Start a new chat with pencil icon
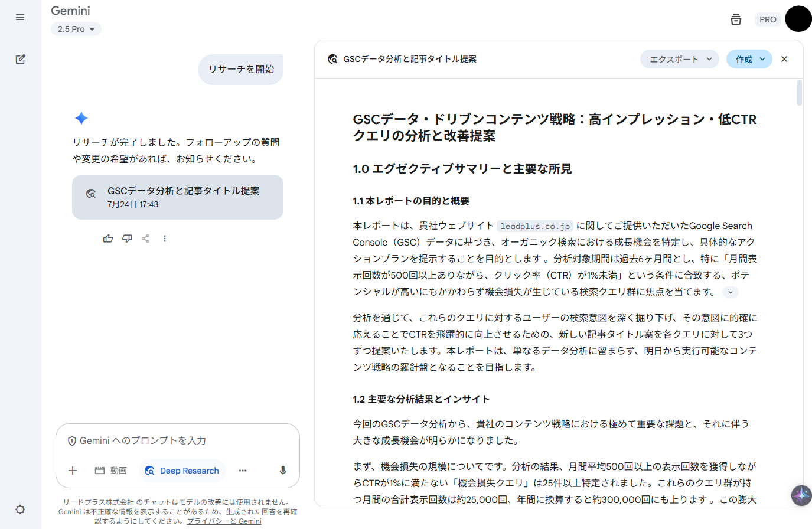The height and width of the screenshot is (529, 812). click(x=20, y=59)
